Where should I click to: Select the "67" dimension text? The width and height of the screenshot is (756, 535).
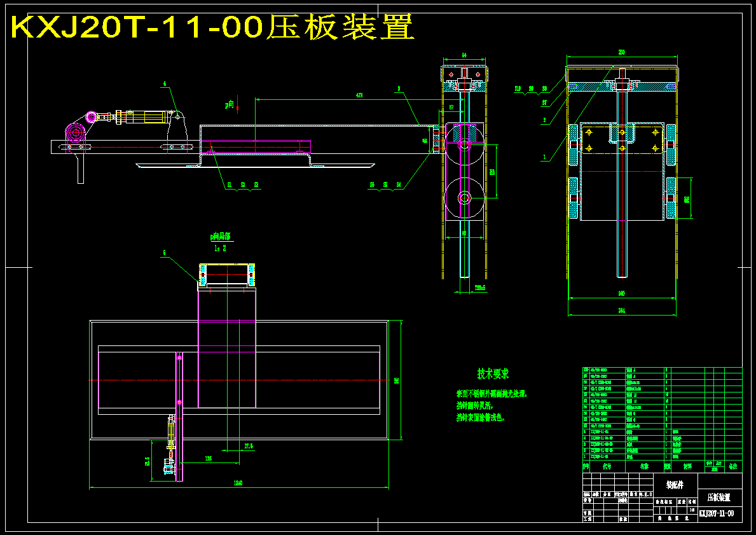[x=451, y=107]
